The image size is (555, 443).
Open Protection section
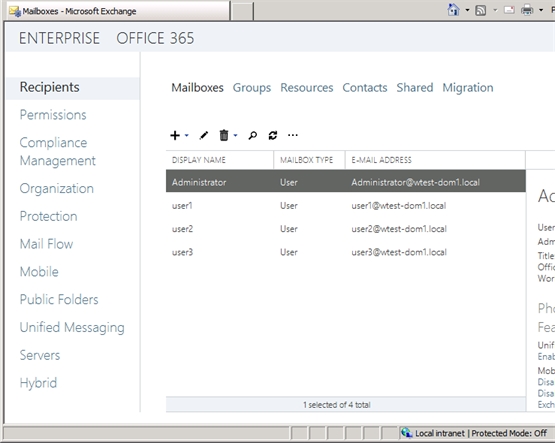tap(48, 216)
